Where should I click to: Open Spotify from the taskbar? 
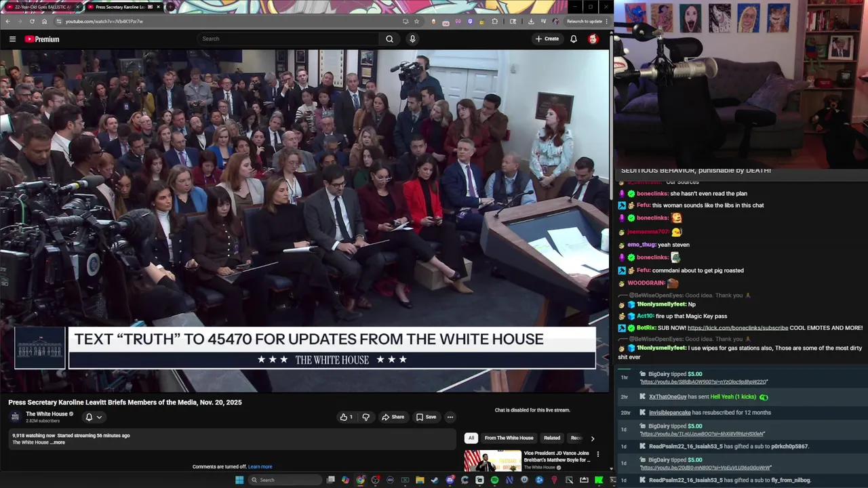pyautogui.click(x=494, y=480)
